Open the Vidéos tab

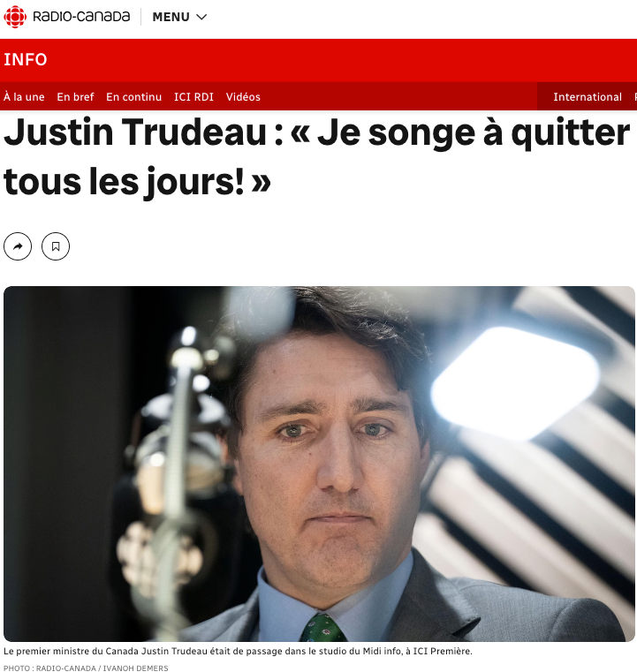(243, 97)
